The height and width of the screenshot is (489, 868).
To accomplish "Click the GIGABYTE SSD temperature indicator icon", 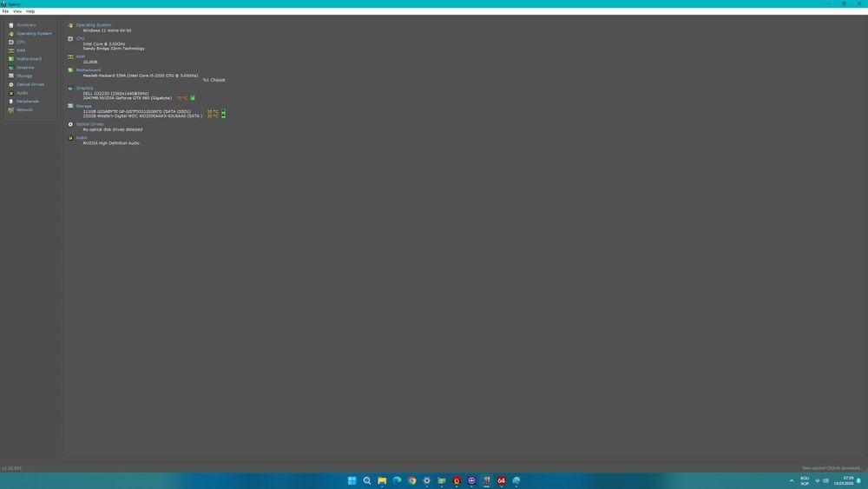I will (x=223, y=111).
